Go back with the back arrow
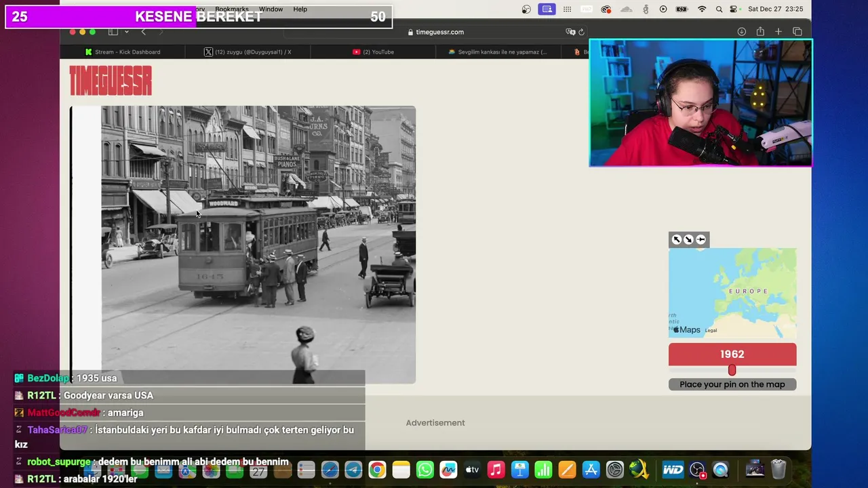 point(143,32)
